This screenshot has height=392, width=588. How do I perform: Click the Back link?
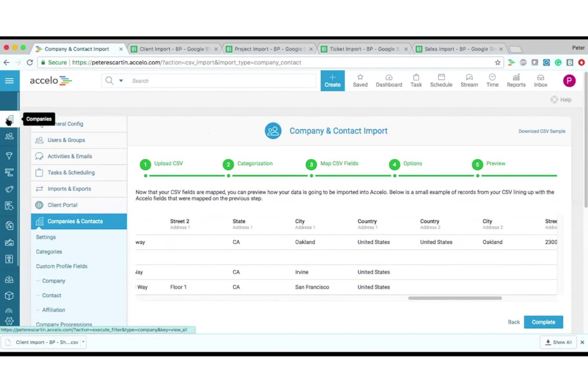(x=514, y=322)
